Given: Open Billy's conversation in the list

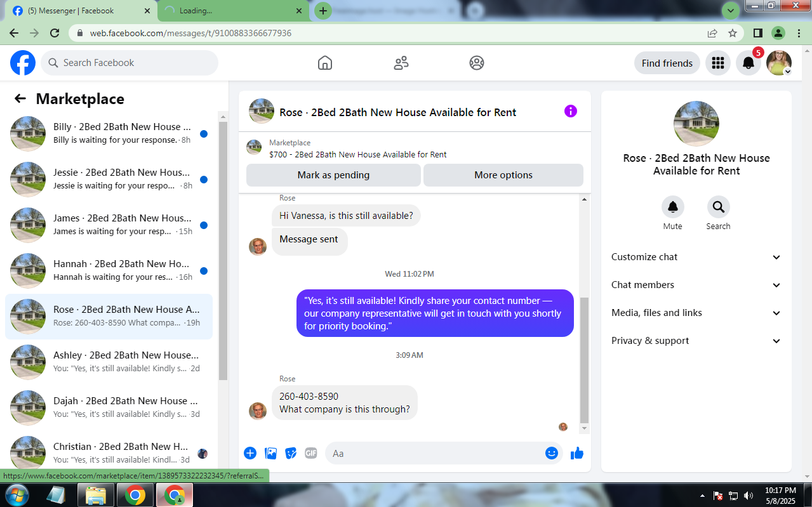Looking at the screenshot, I should pyautogui.click(x=109, y=133).
